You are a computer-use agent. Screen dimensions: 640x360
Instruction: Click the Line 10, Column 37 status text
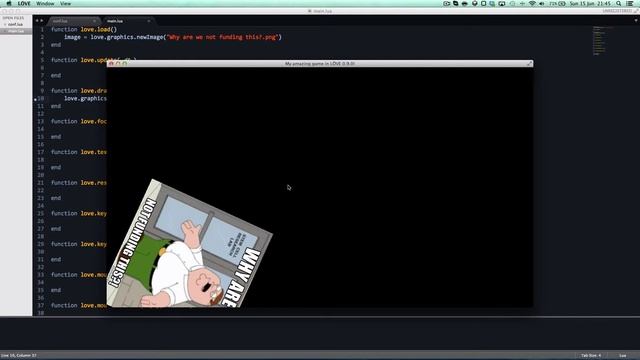coord(19,356)
